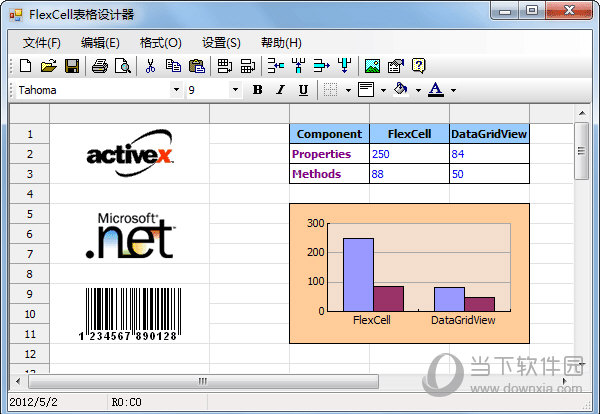Screen dimensions: 600x414
Task: Select the DataGridView header cell
Action: click(489, 134)
